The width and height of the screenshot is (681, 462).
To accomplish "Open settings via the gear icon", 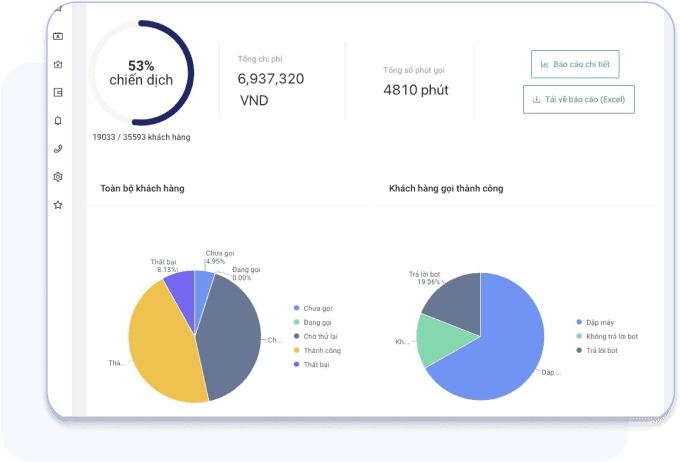I will (58, 177).
